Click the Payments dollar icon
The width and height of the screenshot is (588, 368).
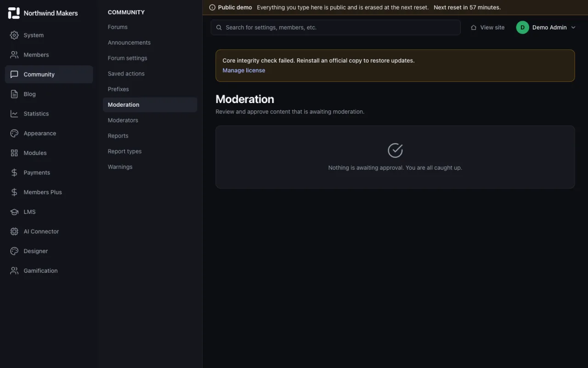14,172
